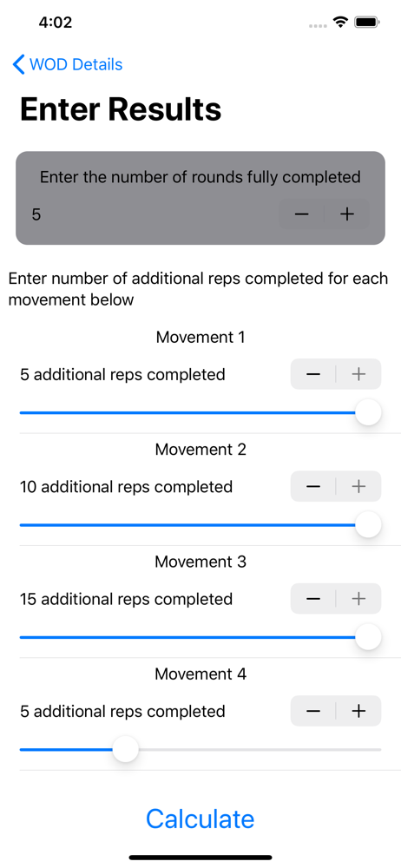Image resolution: width=401 pixels, height=868 pixels.
Task: Tap minus on the Movement 4 stepper
Action: point(313,711)
